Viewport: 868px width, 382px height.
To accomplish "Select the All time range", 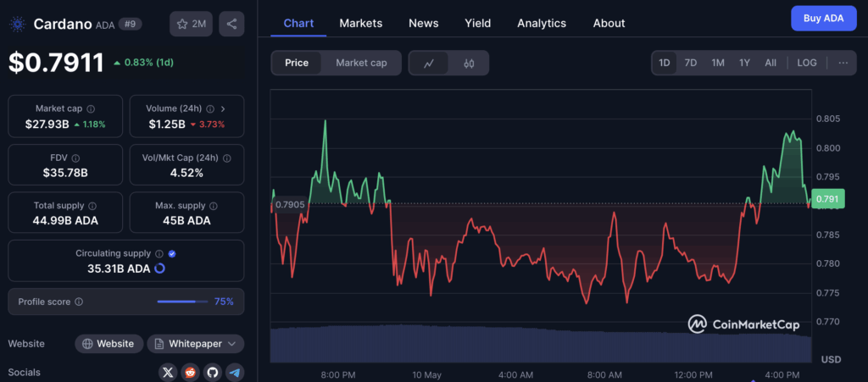I will 771,63.
